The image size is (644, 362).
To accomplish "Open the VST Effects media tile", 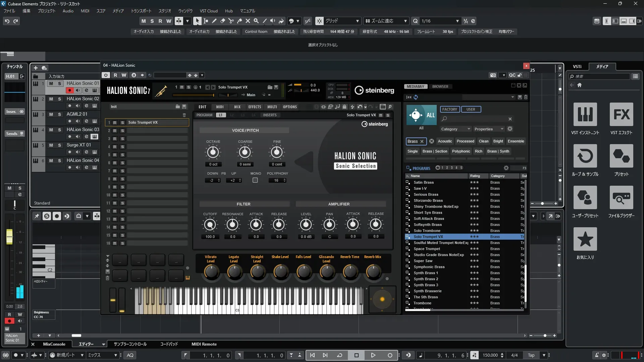I will coord(621,115).
